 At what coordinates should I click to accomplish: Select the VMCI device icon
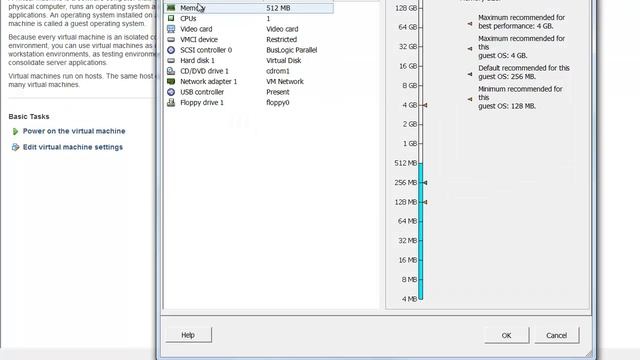click(x=171, y=40)
